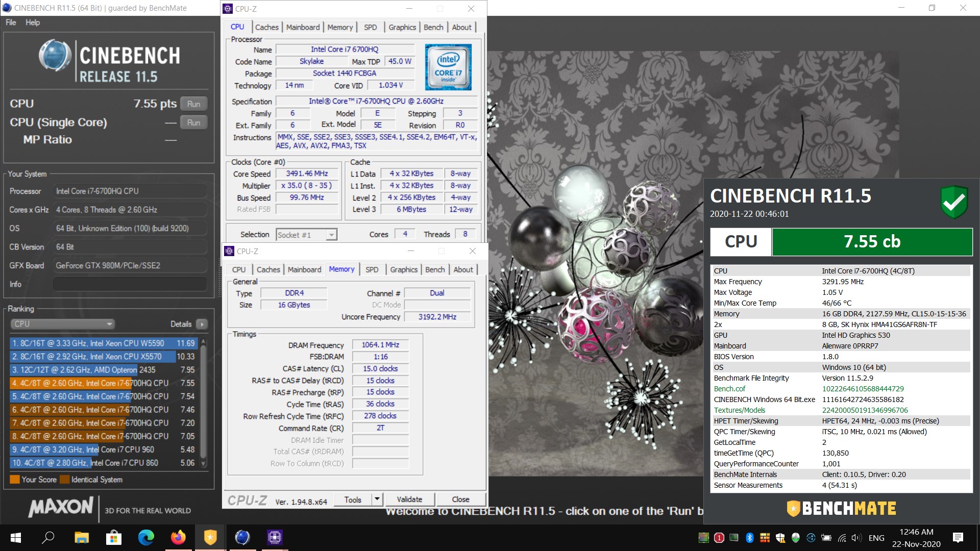Open the volume speaker tray icon
The width and height of the screenshot is (980, 551).
point(856,538)
